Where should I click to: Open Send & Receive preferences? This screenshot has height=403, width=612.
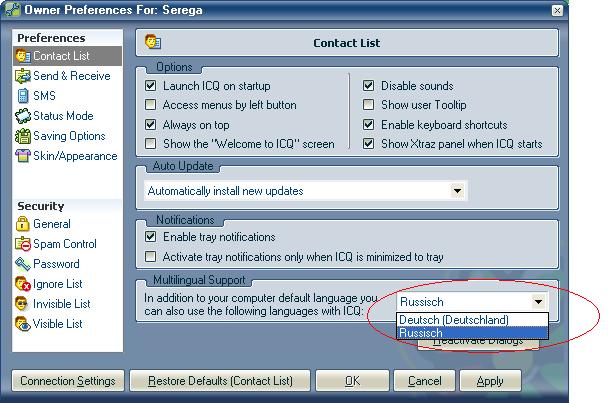tap(72, 76)
